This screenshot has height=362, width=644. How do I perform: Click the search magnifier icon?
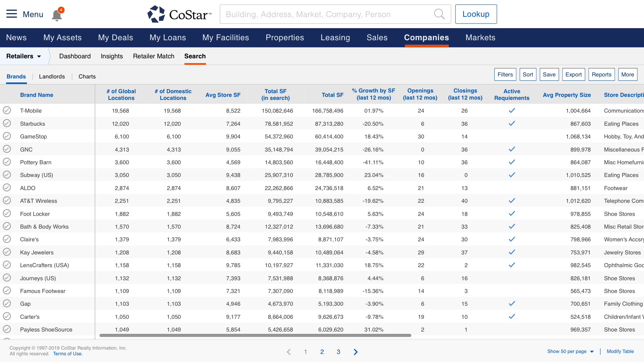tap(439, 14)
